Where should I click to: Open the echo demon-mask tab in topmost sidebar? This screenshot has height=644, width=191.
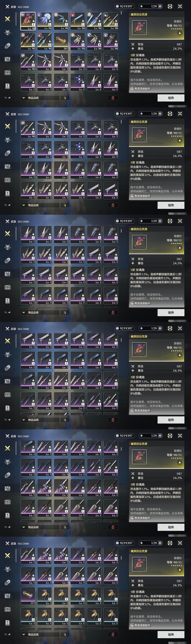[x=7, y=32]
